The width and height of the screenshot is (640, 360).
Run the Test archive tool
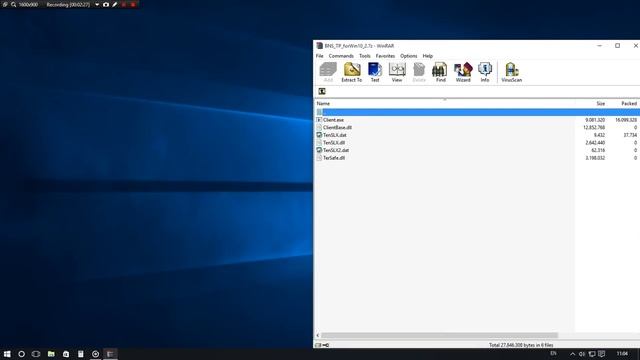pyautogui.click(x=375, y=72)
